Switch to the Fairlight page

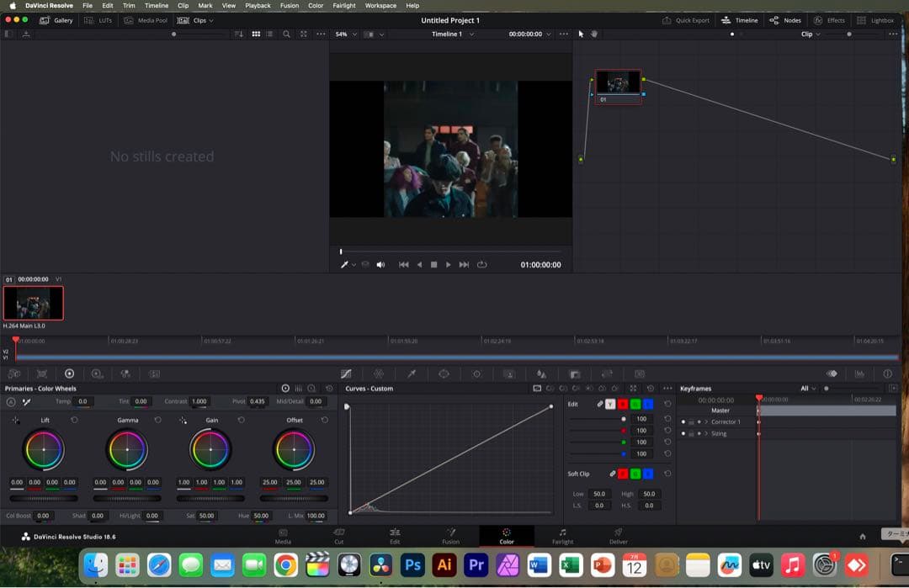[x=562, y=536]
